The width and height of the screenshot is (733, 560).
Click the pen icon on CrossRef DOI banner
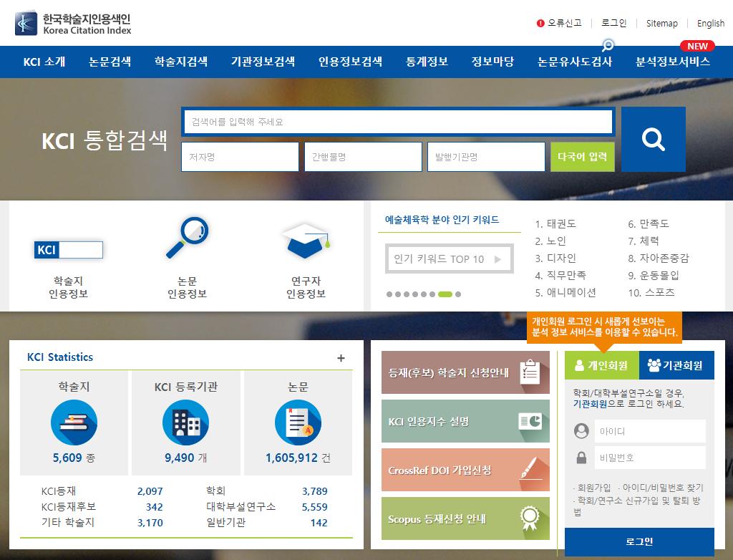pyautogui.click(x=530, y=470)
